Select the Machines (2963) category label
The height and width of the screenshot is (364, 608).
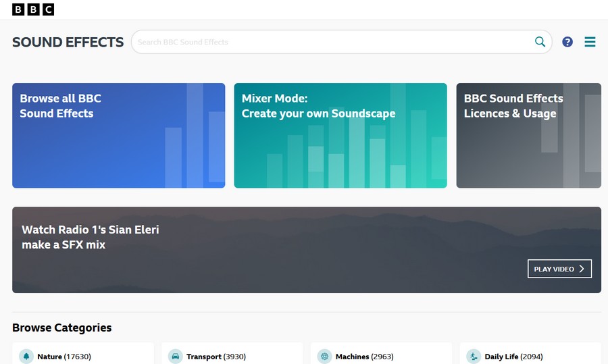(x=364, y=357)
